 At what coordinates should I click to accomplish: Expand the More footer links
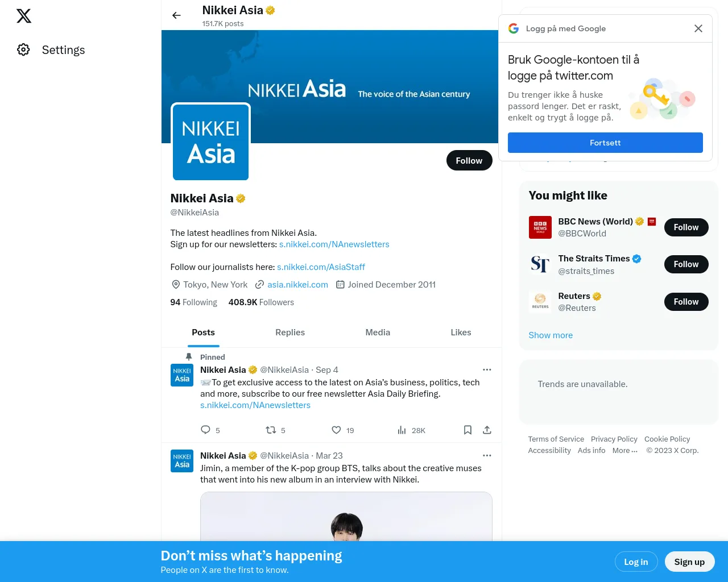tap(624, 451)
